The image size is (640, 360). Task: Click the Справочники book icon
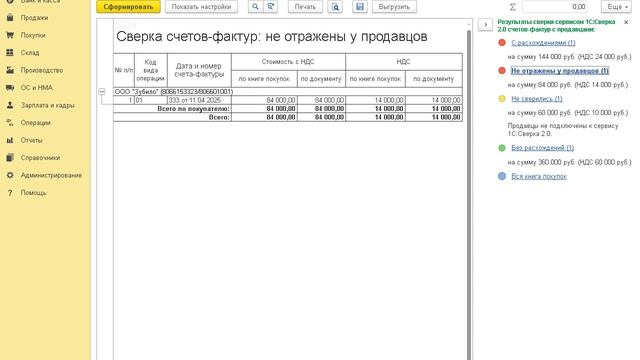[x=10, y=158]
